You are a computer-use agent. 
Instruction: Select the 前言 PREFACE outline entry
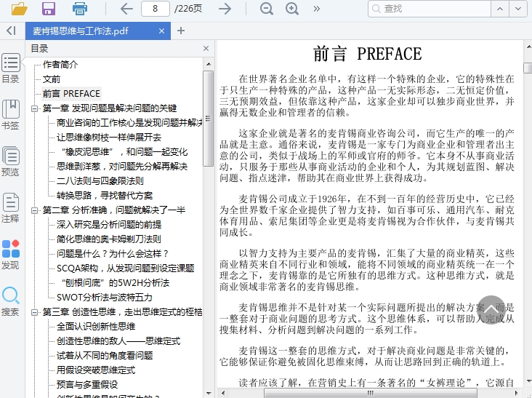pos(72,94)
